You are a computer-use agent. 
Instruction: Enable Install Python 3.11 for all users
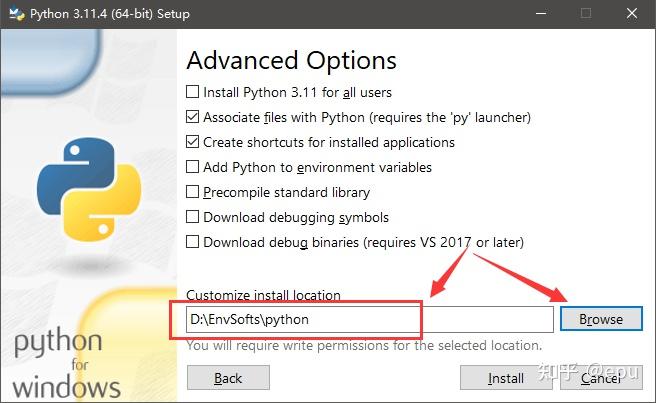coord(193,92)
